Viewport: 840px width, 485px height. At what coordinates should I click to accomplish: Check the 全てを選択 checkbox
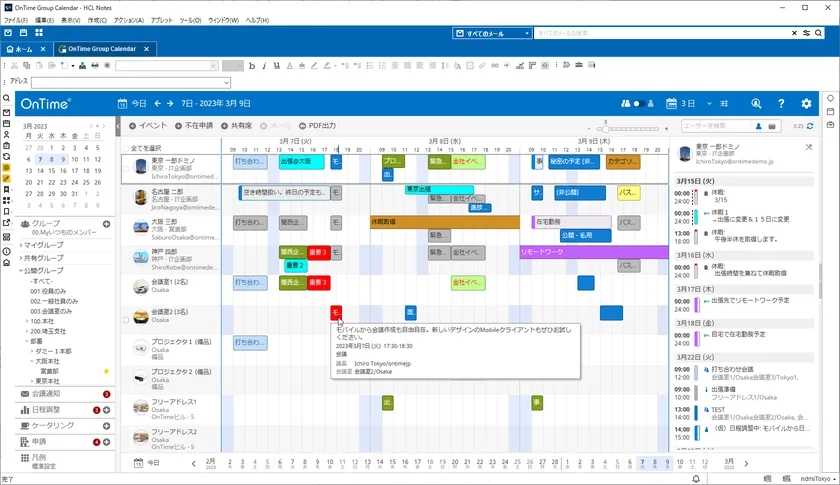(126, 148)
